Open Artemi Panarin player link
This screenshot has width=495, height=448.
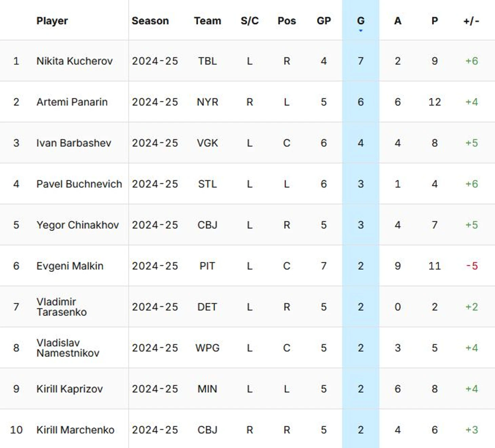pyautogui.click(x=72, y=102)
